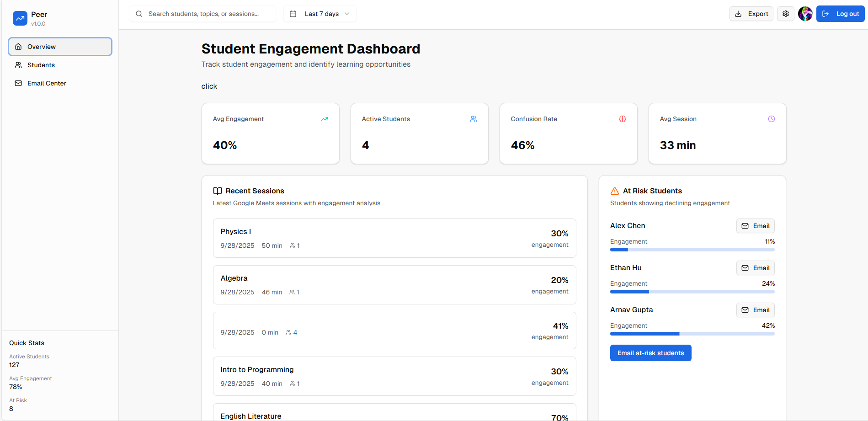
Task: Click the Avg Engagement trend icon
Action: point(325,119)
